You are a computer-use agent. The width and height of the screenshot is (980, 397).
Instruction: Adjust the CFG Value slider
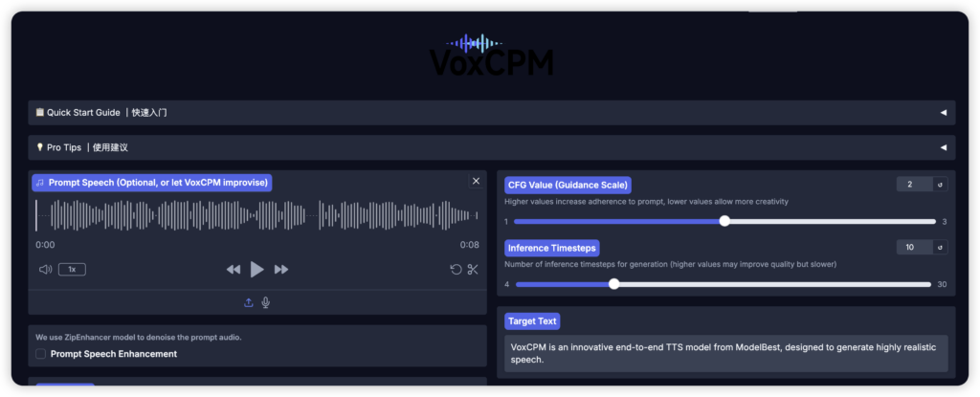click(724, 221)
